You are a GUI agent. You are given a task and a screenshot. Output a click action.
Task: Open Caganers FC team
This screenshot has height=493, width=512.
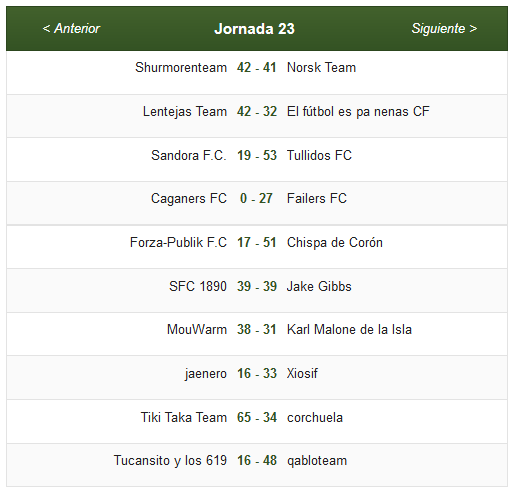click(189, 199)
